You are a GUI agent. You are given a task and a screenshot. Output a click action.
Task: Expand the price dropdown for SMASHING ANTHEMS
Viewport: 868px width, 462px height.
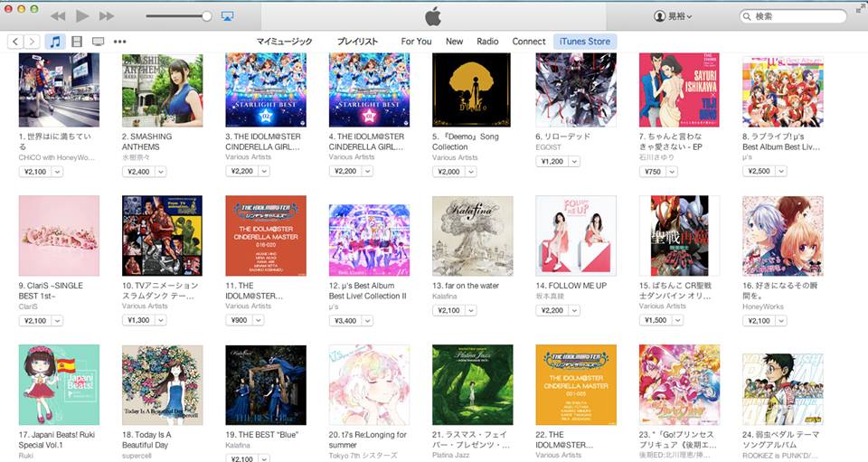coord(161,172)
